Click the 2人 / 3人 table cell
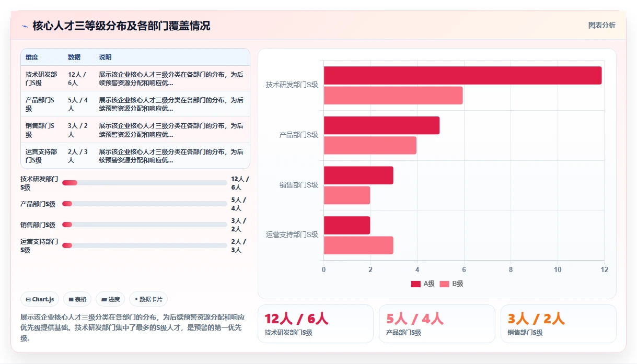This screenshot has height=364, width=637. [78, 156]
